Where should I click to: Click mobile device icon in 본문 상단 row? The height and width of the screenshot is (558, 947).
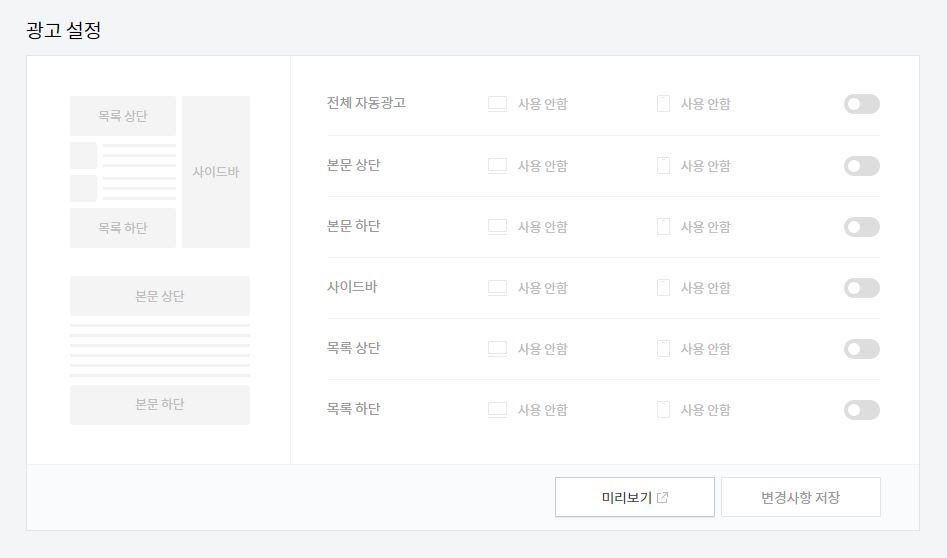663,165
